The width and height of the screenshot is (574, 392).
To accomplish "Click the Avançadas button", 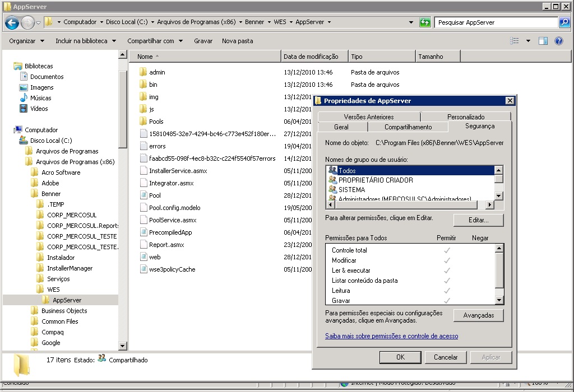I will [478, 315].
